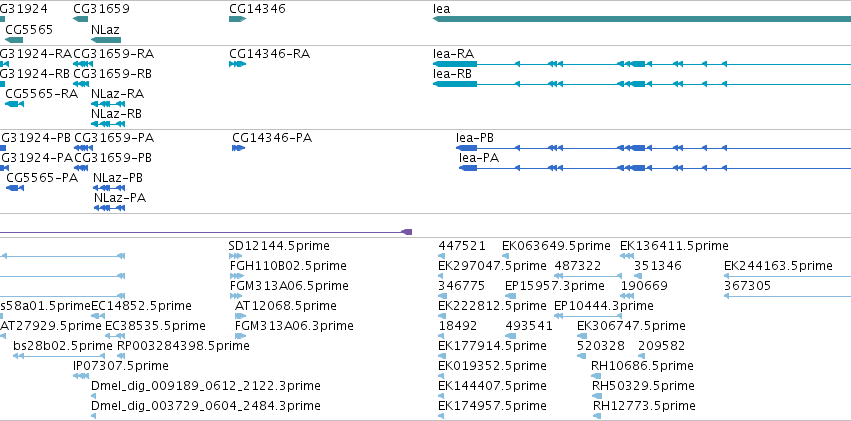This screenshot has height=421, width=851.
Task: Click the CG14346 gene label
Action: [x=257, y=9]
